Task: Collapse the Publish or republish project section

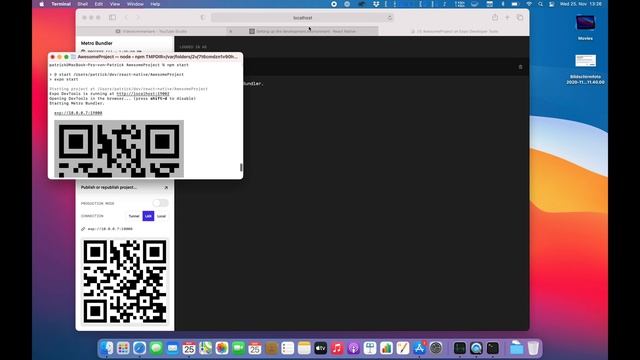Action: coord(166,187)
